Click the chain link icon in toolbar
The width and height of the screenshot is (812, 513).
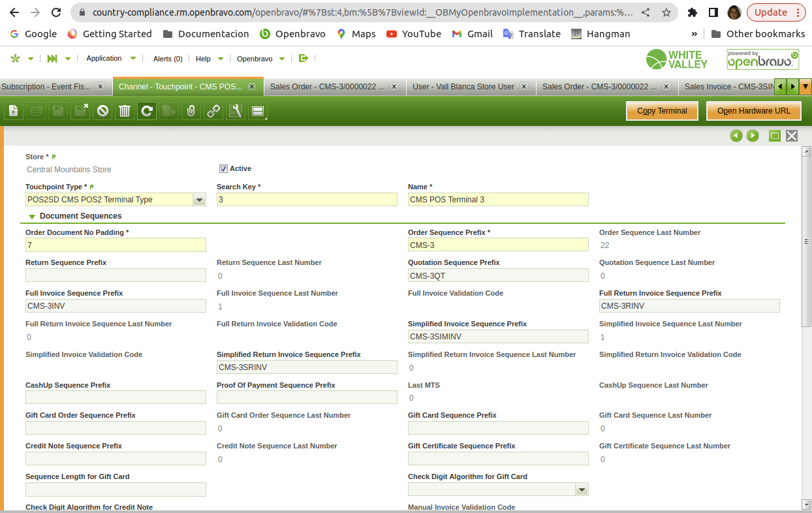(x=213, y=112)
